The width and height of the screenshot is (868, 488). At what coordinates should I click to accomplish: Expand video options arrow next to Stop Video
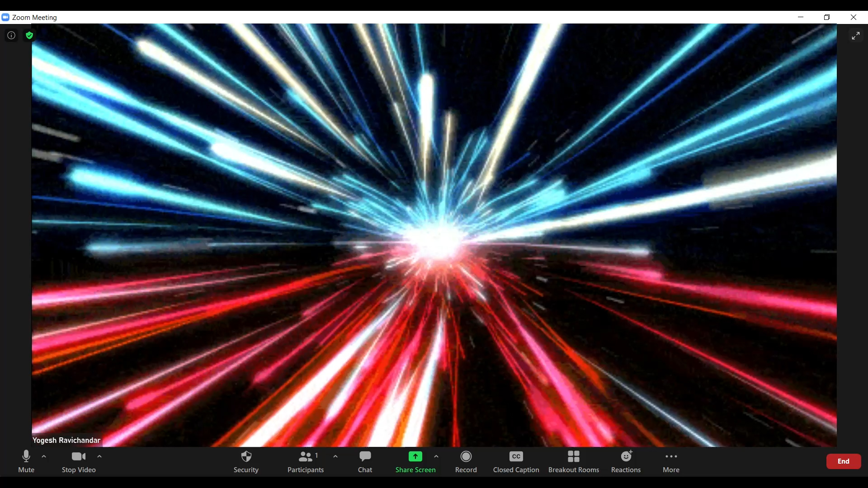tap(99, 456)
